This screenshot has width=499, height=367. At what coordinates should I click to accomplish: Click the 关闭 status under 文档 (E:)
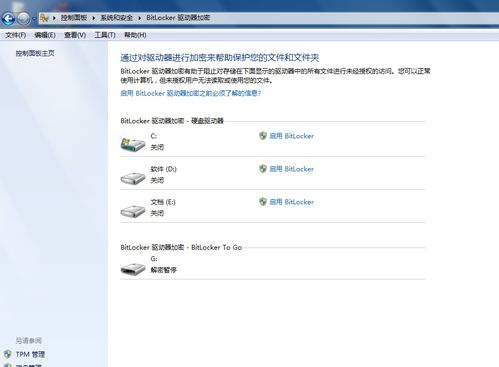(157, 213)
